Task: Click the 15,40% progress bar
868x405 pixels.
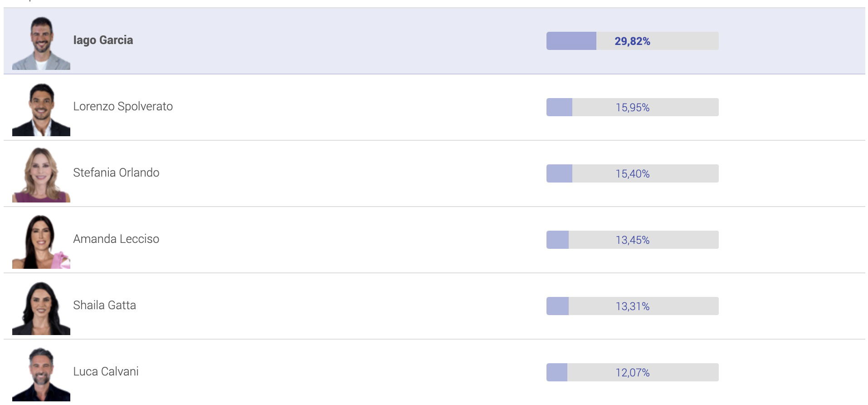Action: pos(632,173)
